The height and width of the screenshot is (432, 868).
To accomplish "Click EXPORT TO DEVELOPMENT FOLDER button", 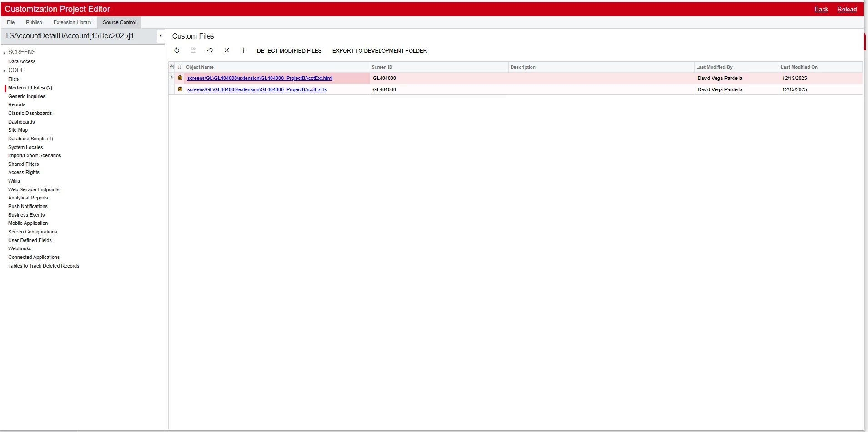I will [380, 51].
